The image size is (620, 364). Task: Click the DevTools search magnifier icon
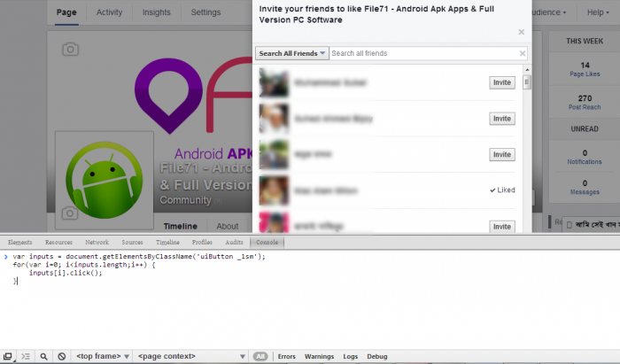point(44,357)
